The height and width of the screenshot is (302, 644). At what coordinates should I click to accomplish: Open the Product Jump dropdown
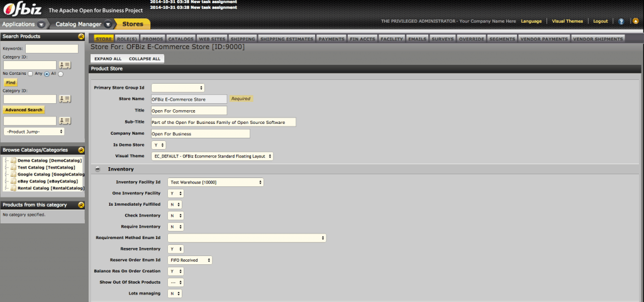click(x=34, y=131)
